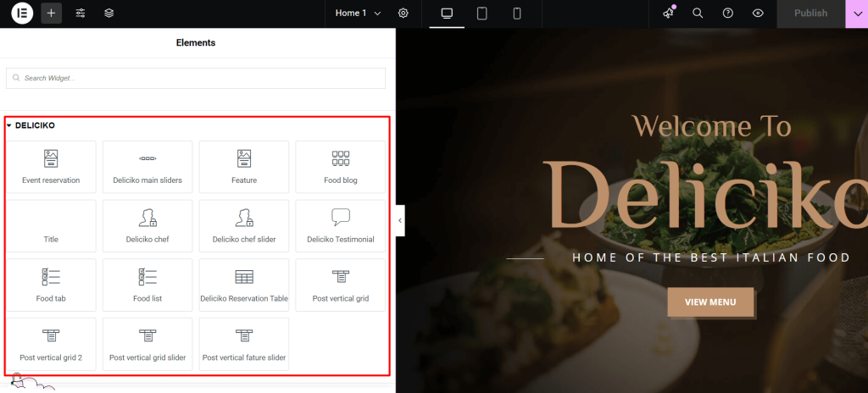Select the Deliciko chef slider widget
Viewport: 868px width, 393px height.
coord(244,226)
